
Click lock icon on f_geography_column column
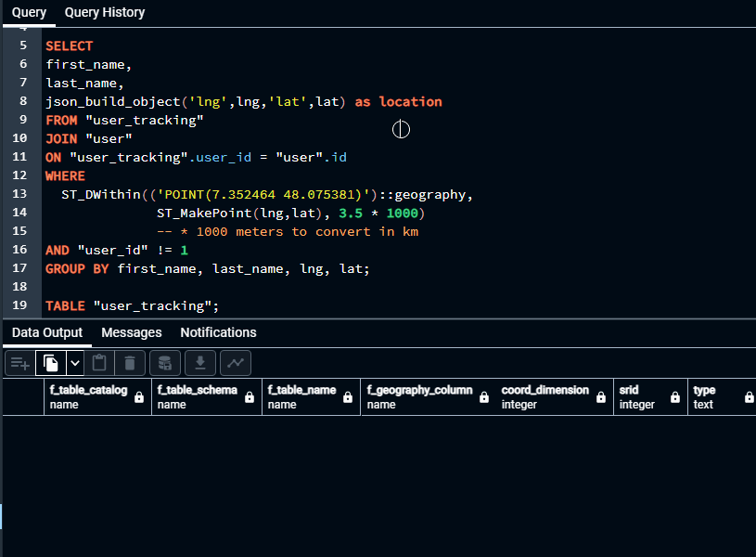(x=484, y=397)
